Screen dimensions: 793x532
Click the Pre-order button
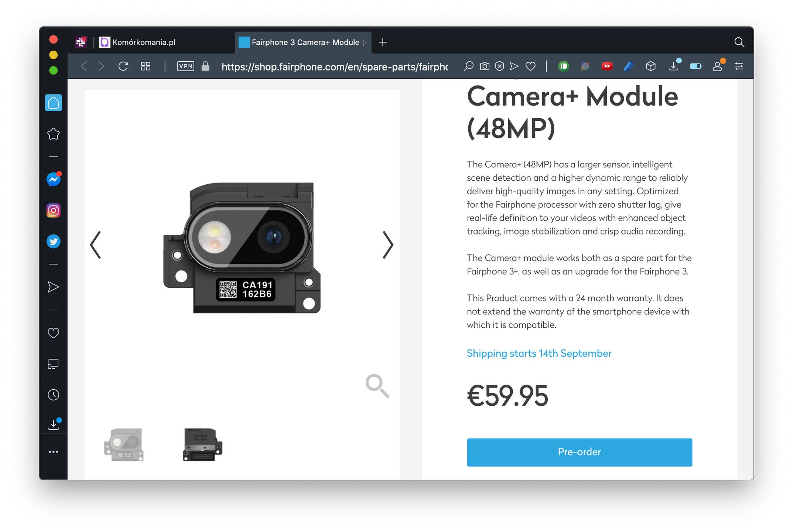click(x=579, y=452)
